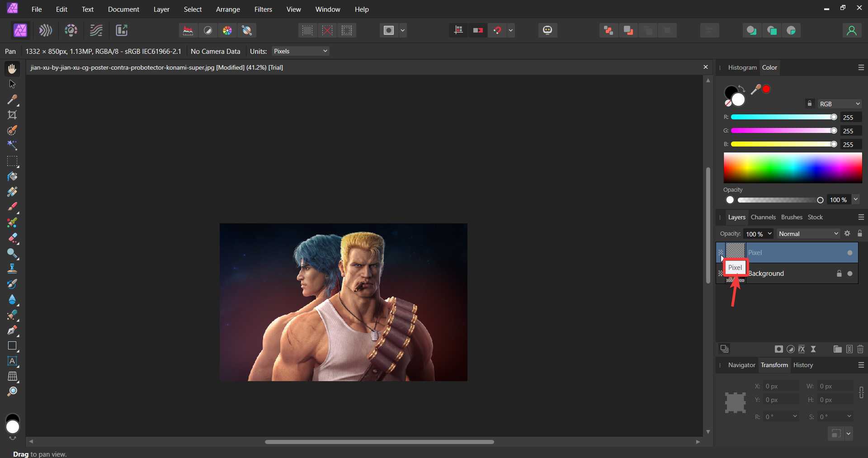Select the Flood Select wand tool
The height and width of the screenshot is (458, 868).
point(12,146)
